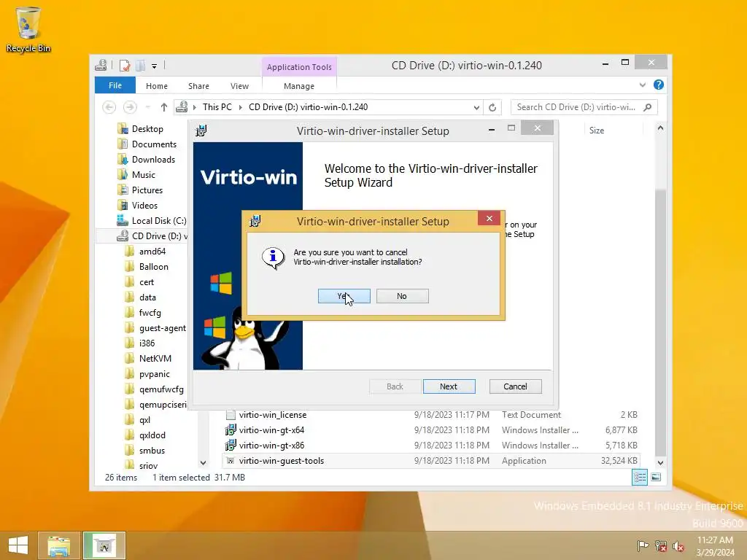Open the cert folder in the tree
Viewport: 747px width, 560px height.
[147, 282]
